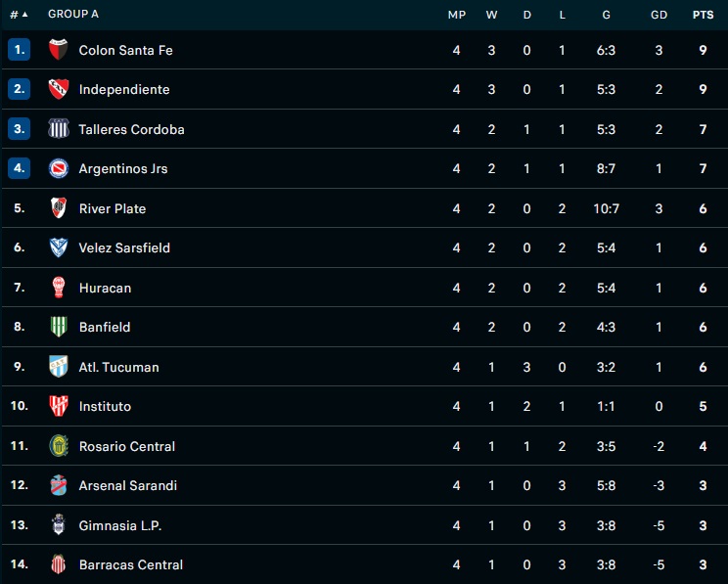Click the Atl. Tucuman crest icon
This screenshot has width=728, height=584.
tap(59, 367)
